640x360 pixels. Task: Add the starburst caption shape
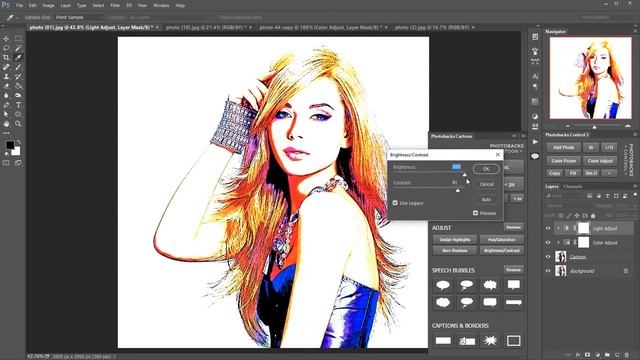click(490, 340)
